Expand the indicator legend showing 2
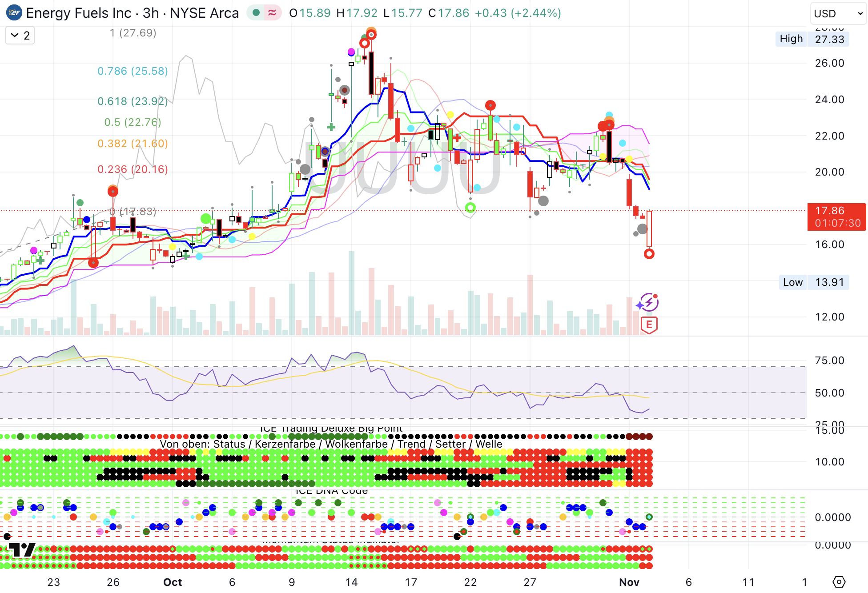The height and width of the screenshot is (593, 868). point(20,36)
